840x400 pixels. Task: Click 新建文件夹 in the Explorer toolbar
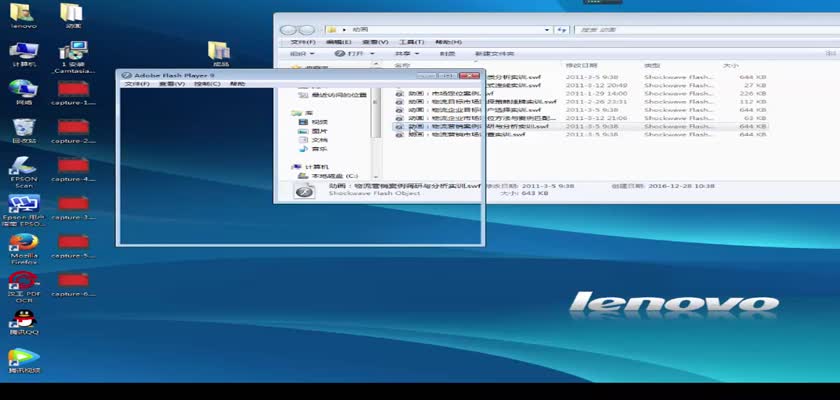(494, 54)
